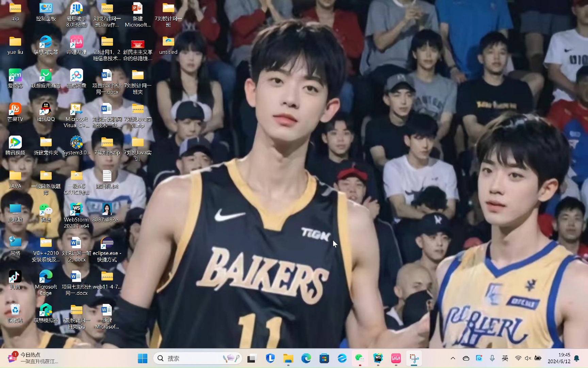Switch to bilibili on the taskbar
588x368 pixels.
point(396,358)
